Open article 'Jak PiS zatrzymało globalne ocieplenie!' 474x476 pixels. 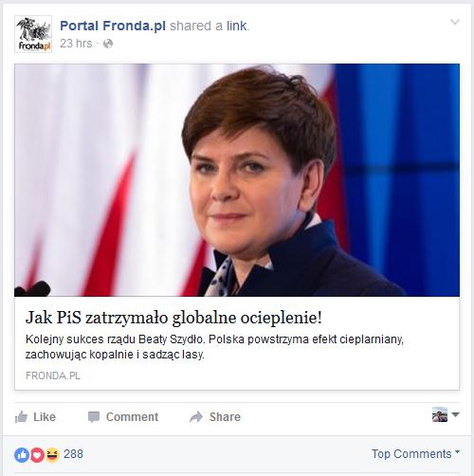(x=173, y=318)
